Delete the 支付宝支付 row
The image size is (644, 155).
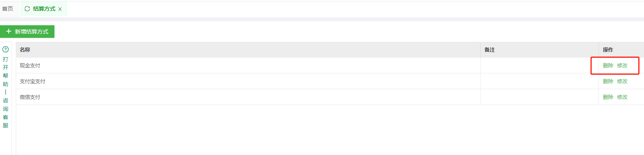(608, 81)
